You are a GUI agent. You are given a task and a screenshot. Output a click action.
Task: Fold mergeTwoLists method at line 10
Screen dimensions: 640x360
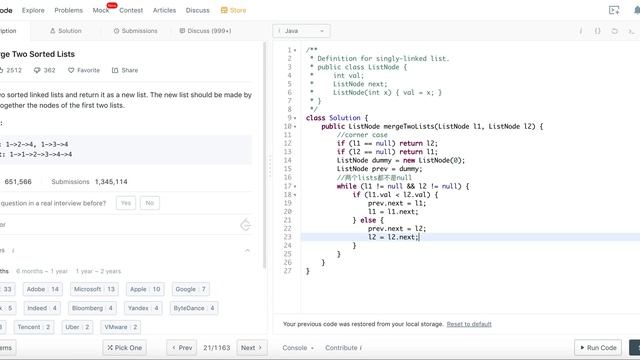[x=295, y=127]
